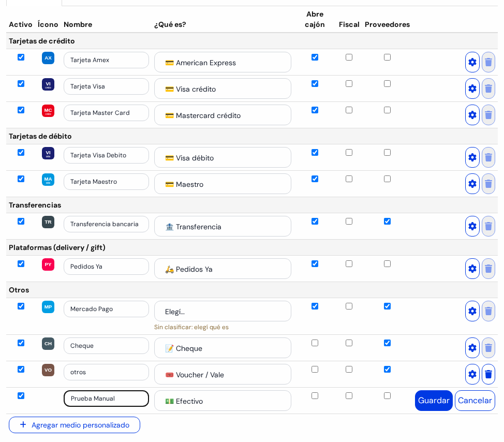Enable Fiscal for Tarjeta Visa

click(349, 83)
